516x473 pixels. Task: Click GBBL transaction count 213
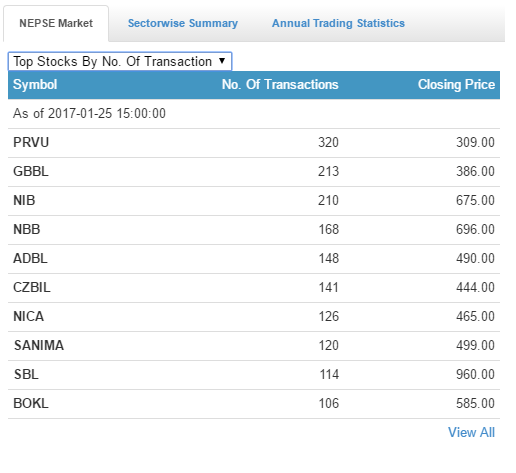(328, 172)
